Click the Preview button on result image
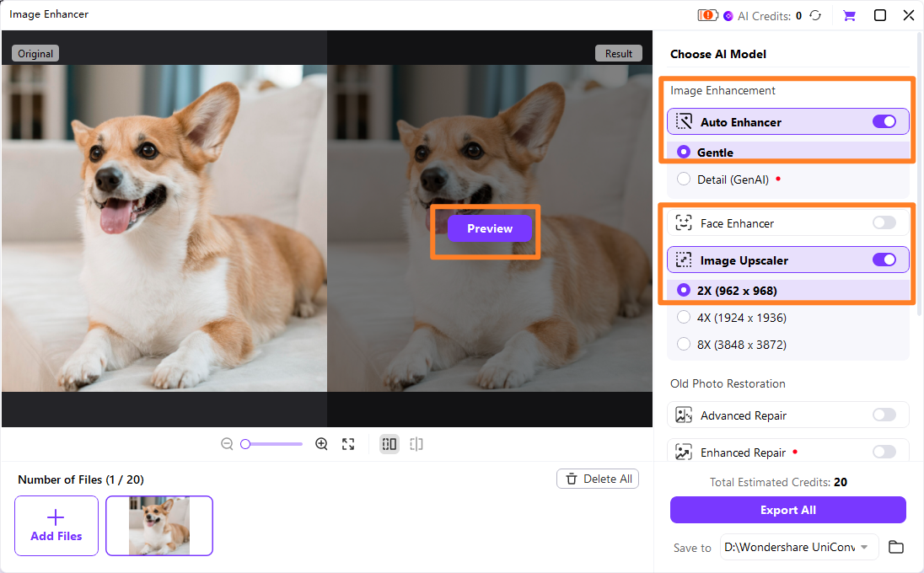 [x=490, y=228]
